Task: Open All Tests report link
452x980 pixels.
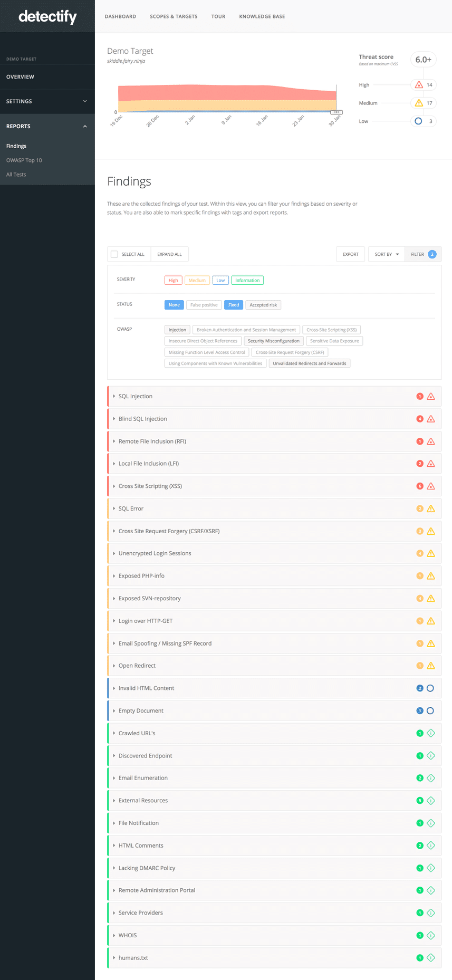Action: point(16,175)
